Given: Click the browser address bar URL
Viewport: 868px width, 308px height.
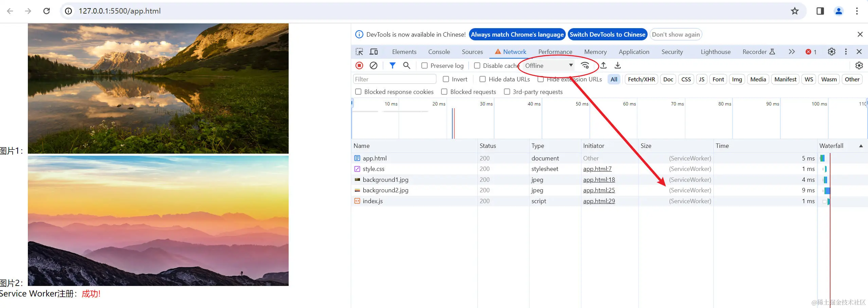Looking at the screenshot, I should 120,11.
